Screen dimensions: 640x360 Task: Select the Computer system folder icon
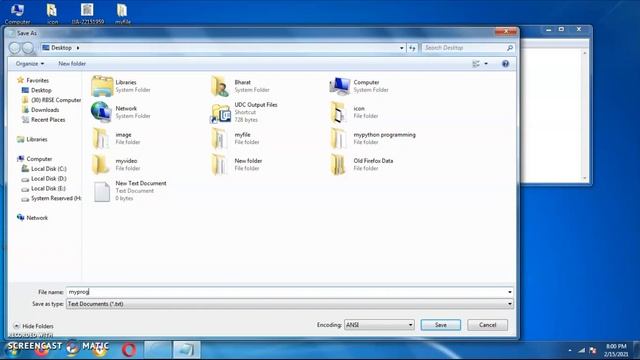[x=340, y=86]
